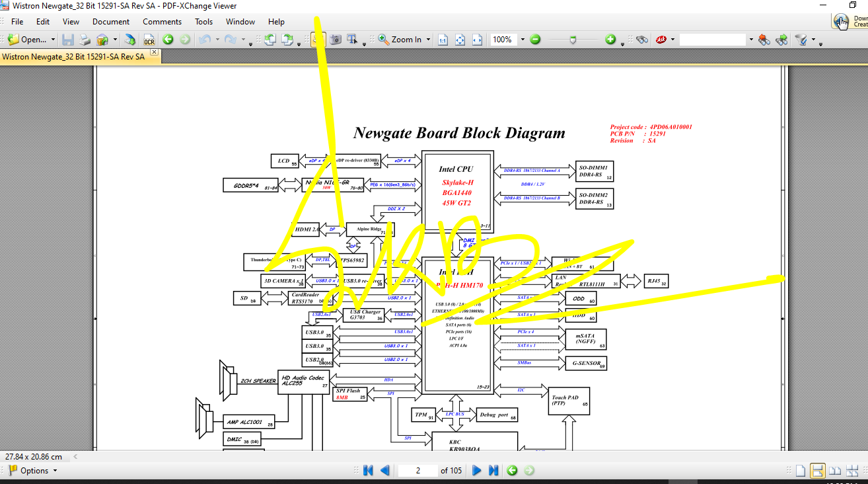Activate the Snapshot camera tool
868x484 pixels.
click(x=336, y=40)
